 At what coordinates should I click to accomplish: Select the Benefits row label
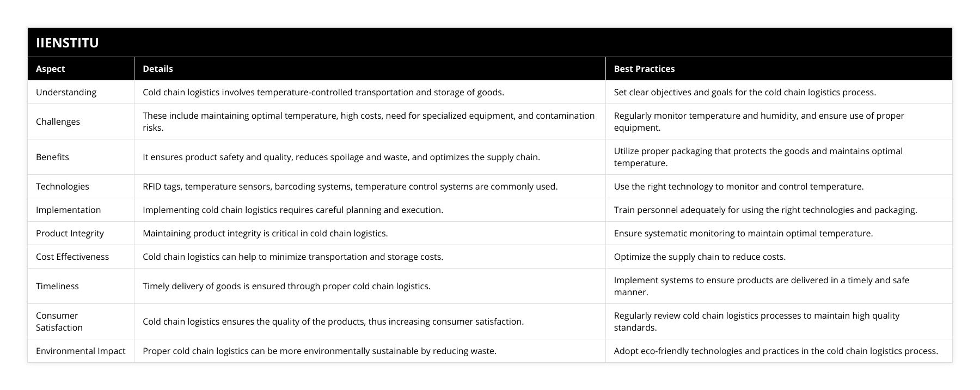point(52,157)
